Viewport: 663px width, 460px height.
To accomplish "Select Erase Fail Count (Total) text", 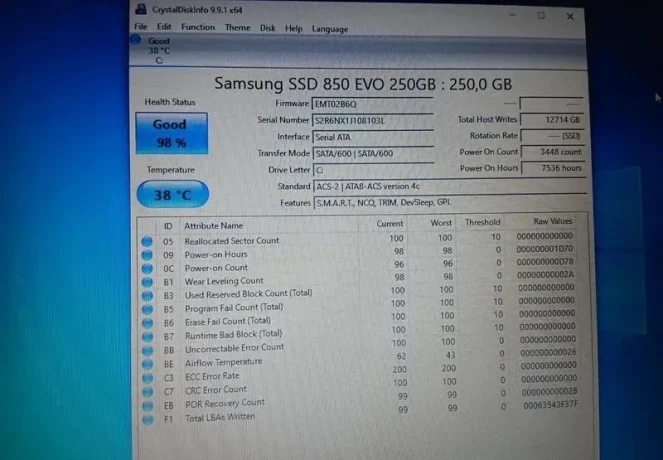I will point(228,321).
